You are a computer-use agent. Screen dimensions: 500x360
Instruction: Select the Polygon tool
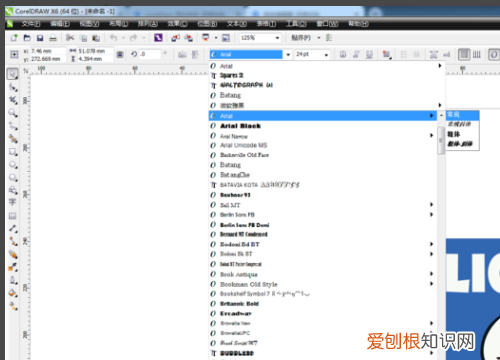click(13, 177)
